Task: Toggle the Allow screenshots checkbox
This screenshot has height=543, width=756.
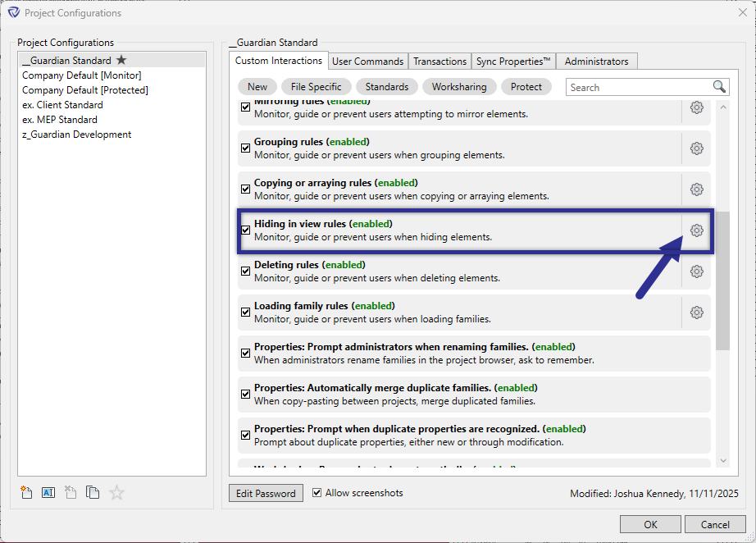Action: (x=317, y=492)
